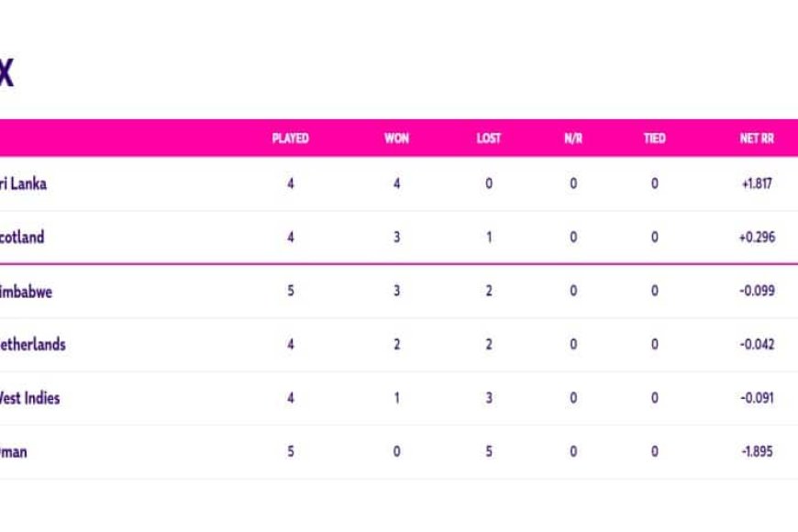Open the Netherlands team row
798x532 pixels.
point(399,345)
